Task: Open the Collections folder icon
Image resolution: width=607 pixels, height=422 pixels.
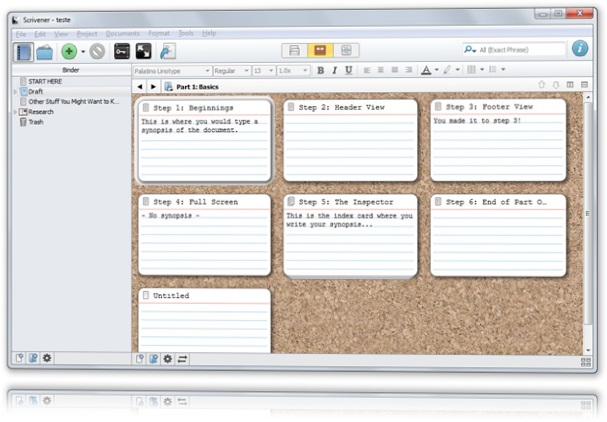Action: point(45,52)
